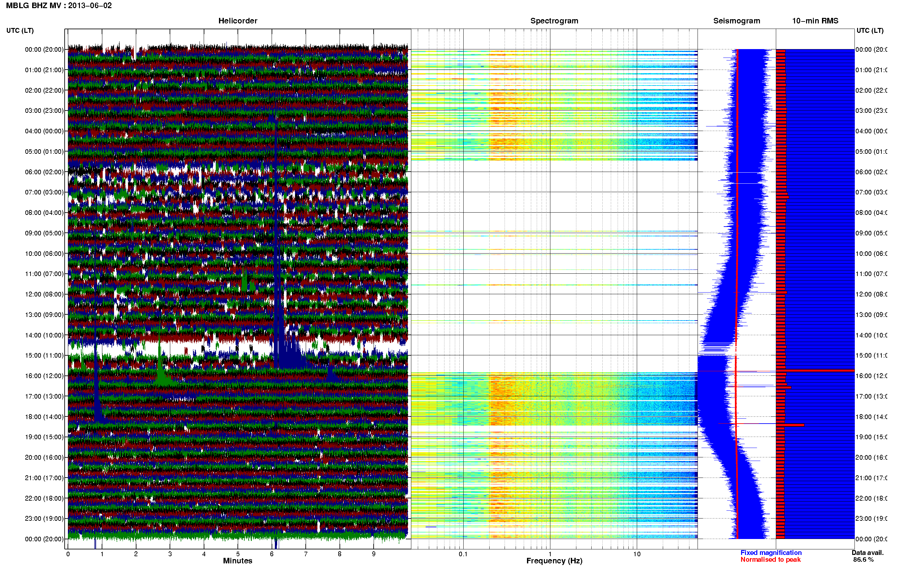Select left axis label '01:00 (21:00)'
The image size is (924, 578).
44,70
